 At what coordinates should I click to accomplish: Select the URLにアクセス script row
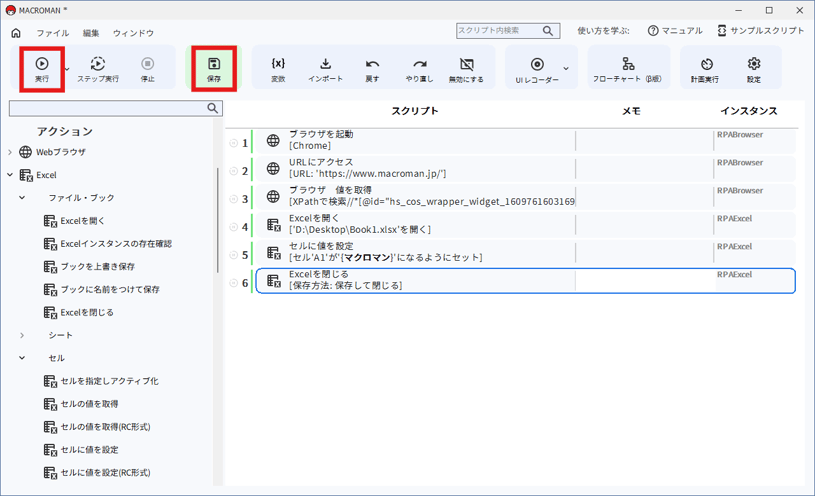tap(525, 168)
